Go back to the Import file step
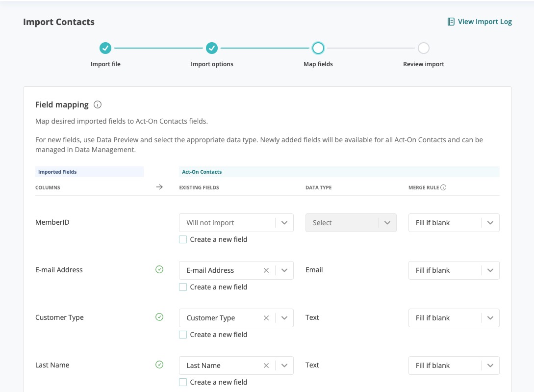The height and width of the screenshot is (392, 534). point(105,48)
